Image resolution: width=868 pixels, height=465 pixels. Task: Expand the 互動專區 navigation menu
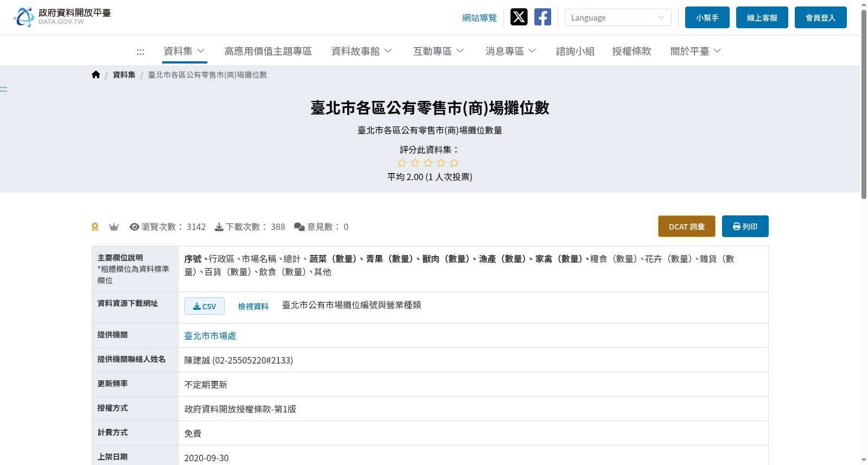pos(438,51)
